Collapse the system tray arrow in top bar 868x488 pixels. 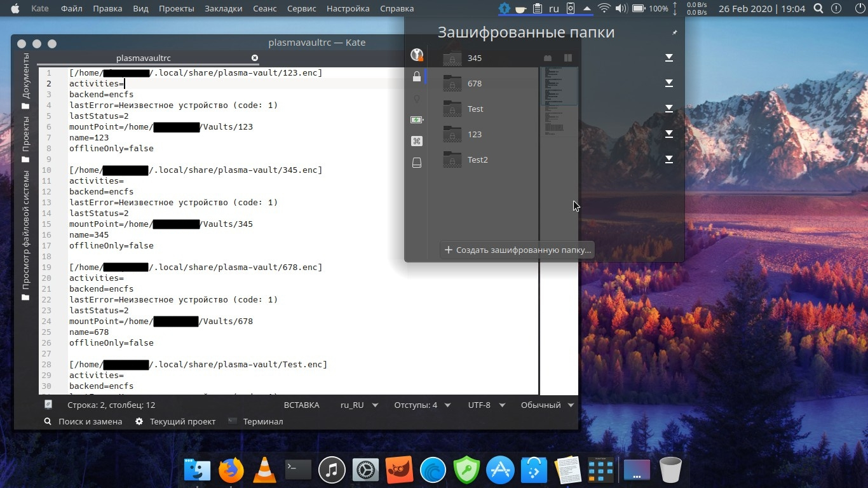[x=587, y=9]
